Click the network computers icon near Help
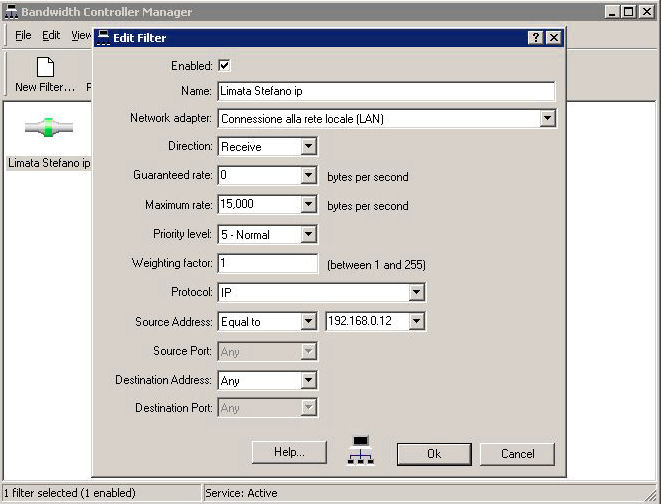Image resolution: width=661 pixels, height=504 pixels. point(360,451)
